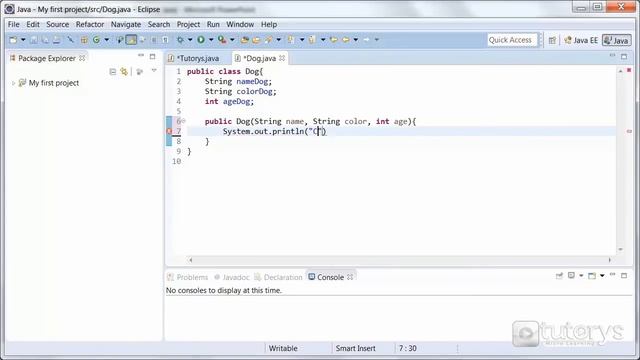Image resolution: width=640 pixels, height=360 pixels.
Task: Open the File menu
Action: (x=13, y=24)
